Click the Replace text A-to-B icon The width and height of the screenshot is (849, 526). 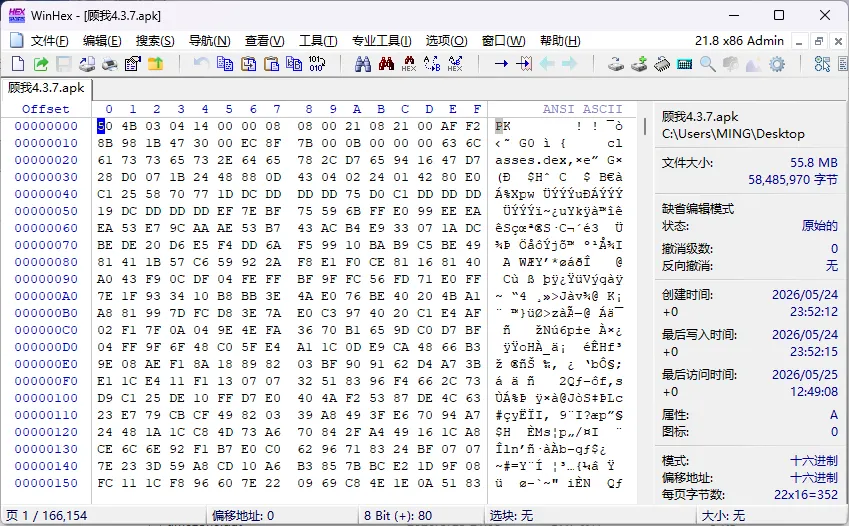tap(432, 64)
